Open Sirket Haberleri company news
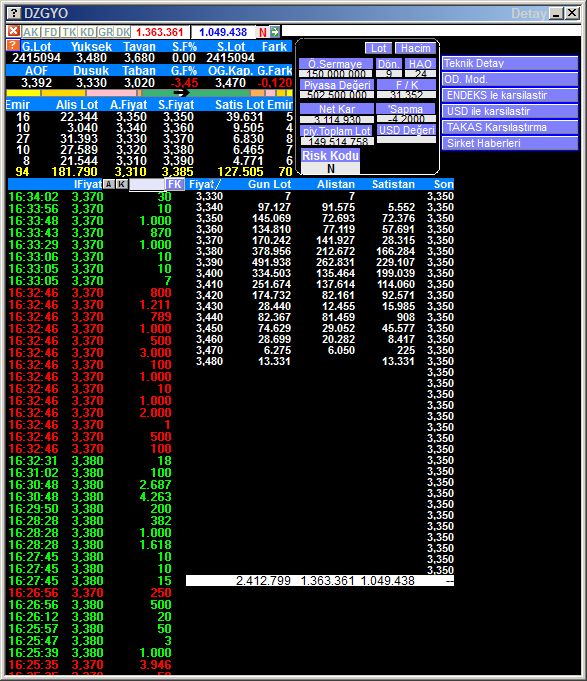 (510, 143)
